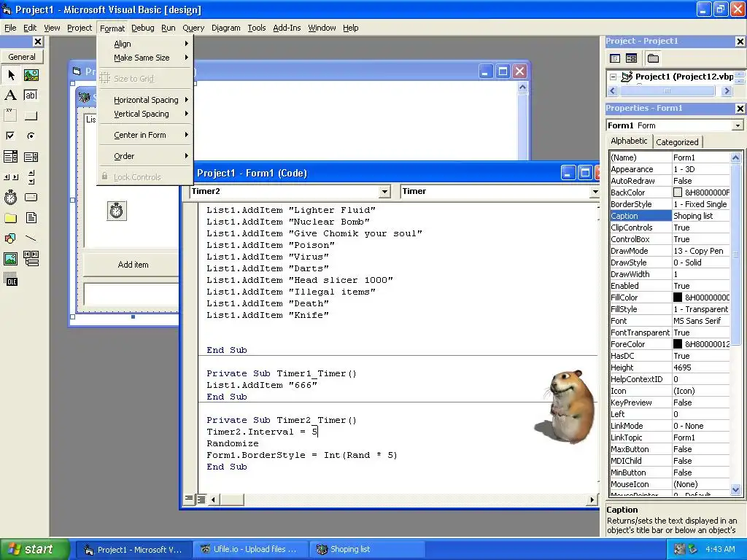
Task: Click right arrow of code window horizontal scrollbar
Action: 592,499
